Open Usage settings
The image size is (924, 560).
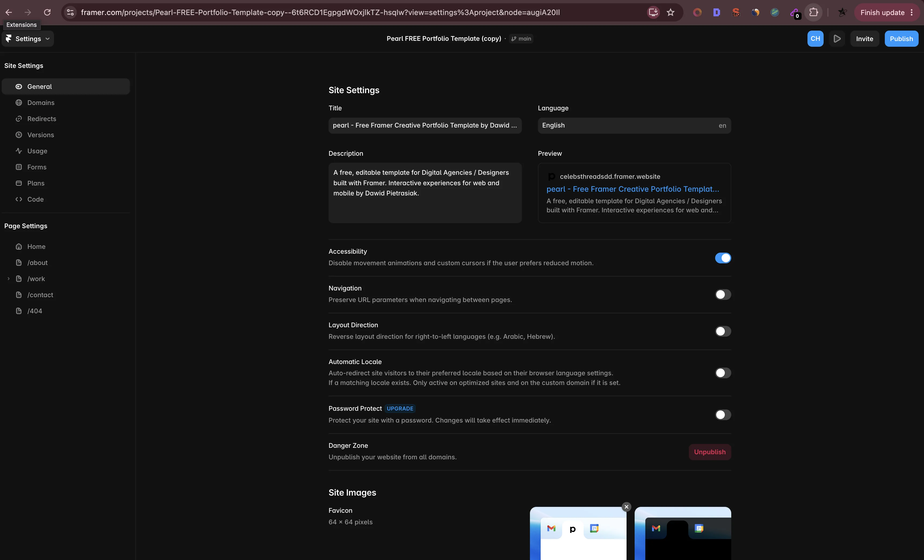66,151
